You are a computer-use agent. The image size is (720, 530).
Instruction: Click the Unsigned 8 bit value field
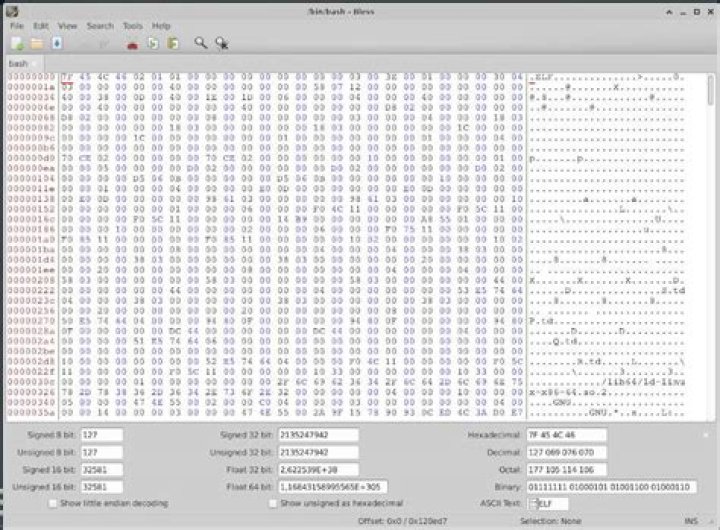point(102,452)
